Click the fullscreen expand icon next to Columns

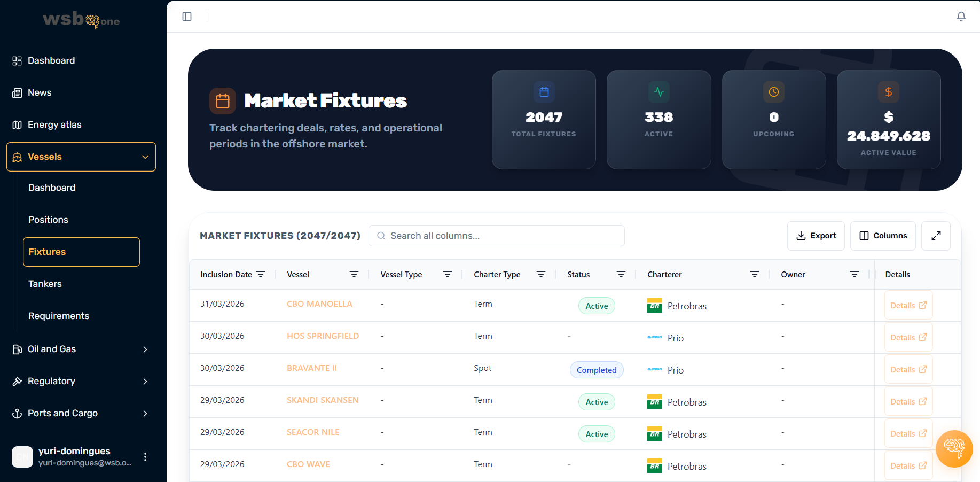click(x=936, y=236)
